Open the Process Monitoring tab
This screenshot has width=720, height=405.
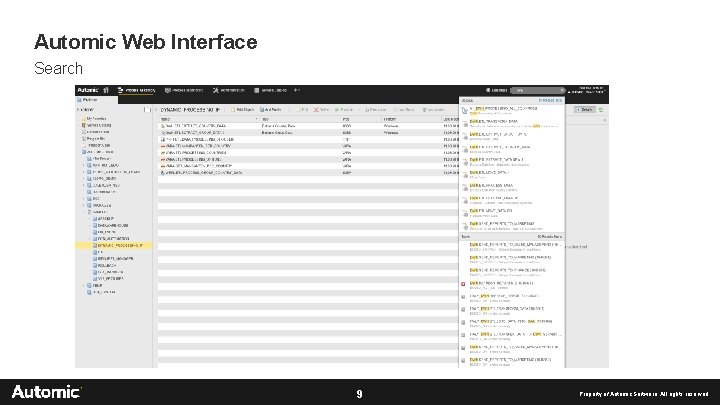coord(184,90)
